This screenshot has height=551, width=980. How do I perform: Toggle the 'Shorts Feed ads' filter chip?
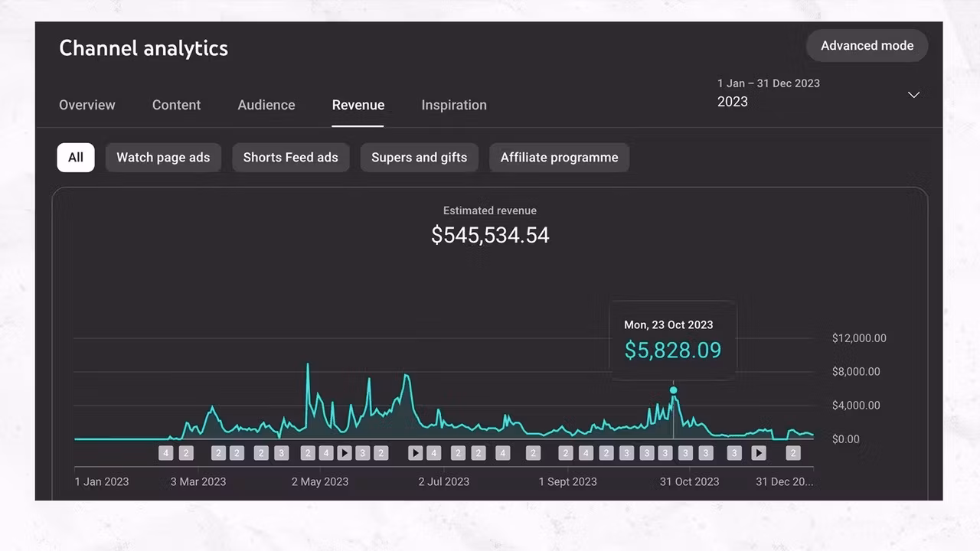(x=290, y=158)
